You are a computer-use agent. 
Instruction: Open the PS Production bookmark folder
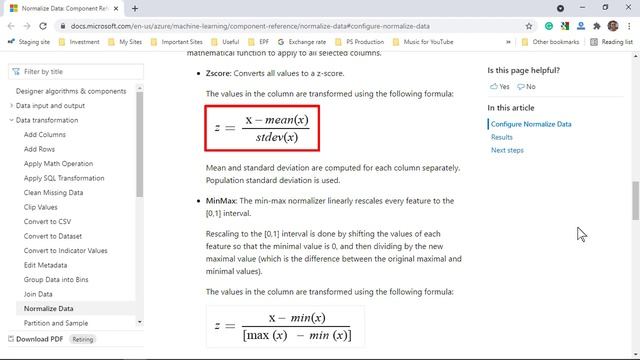point(359,42)
